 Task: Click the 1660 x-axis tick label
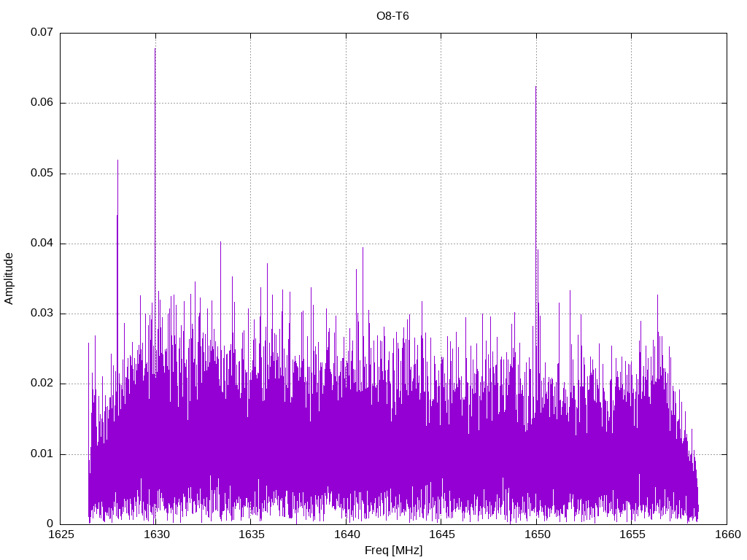(x=727, y=534)
